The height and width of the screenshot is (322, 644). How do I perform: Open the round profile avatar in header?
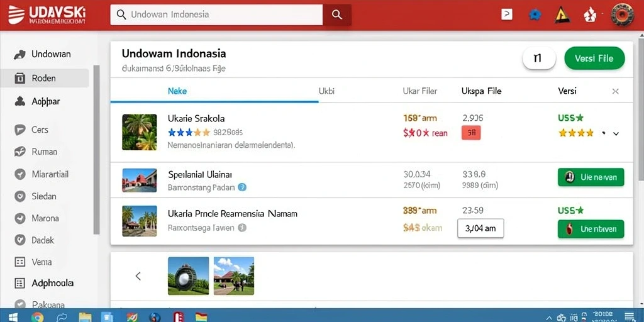[622, 15]
